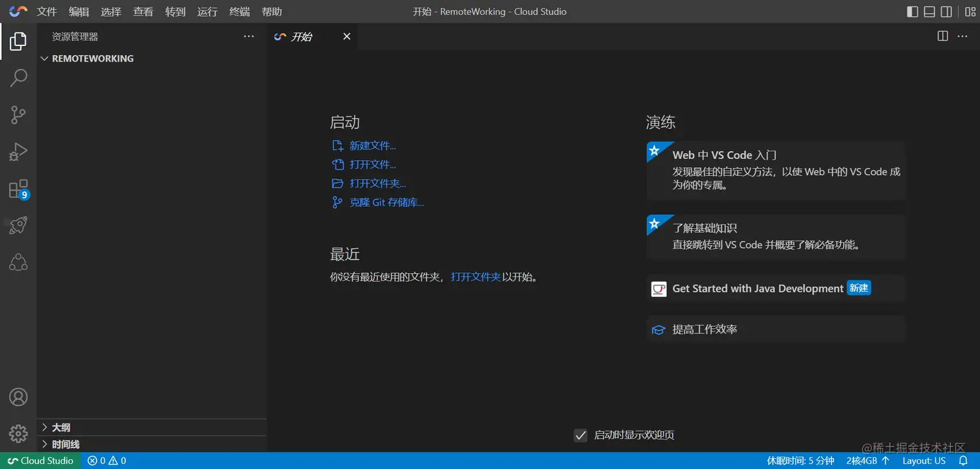Open the Manage gear settings icon
Viewport: 980px width, 469px height.
pos(18,433)
